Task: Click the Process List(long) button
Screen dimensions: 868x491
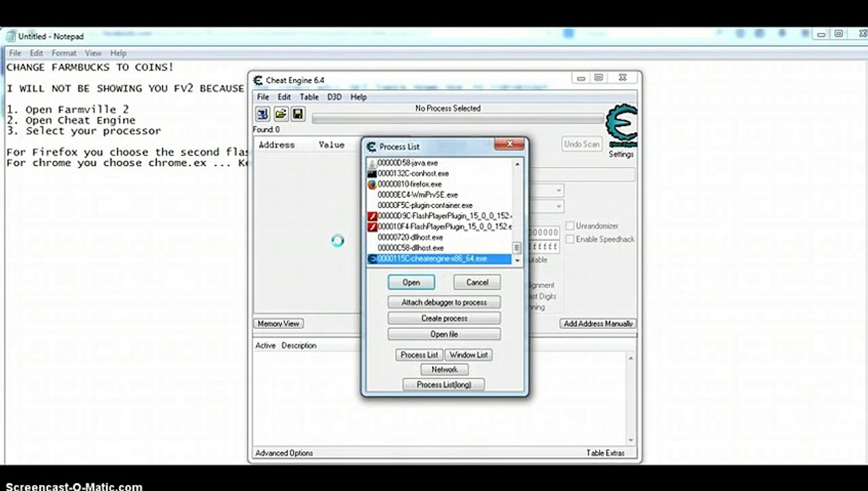Action: (x=444, y=385)
